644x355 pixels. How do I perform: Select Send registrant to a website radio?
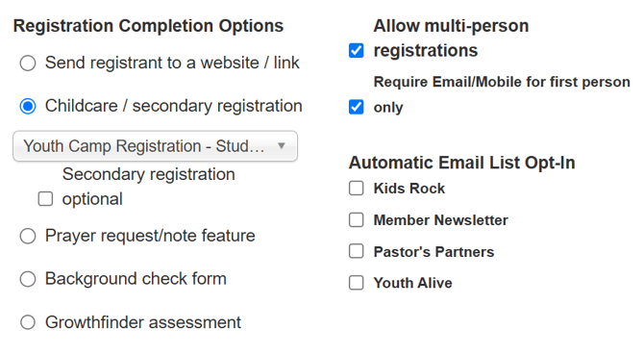click(28, 63)
